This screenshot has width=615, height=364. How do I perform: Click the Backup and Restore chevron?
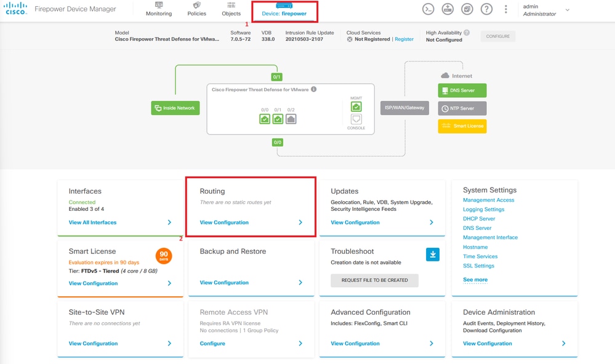300,282
